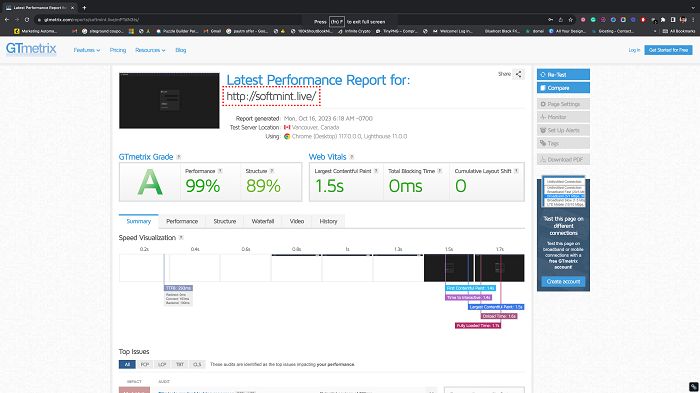Click help icon next to Performance score

pyautogui.click(x=220, y=171)
